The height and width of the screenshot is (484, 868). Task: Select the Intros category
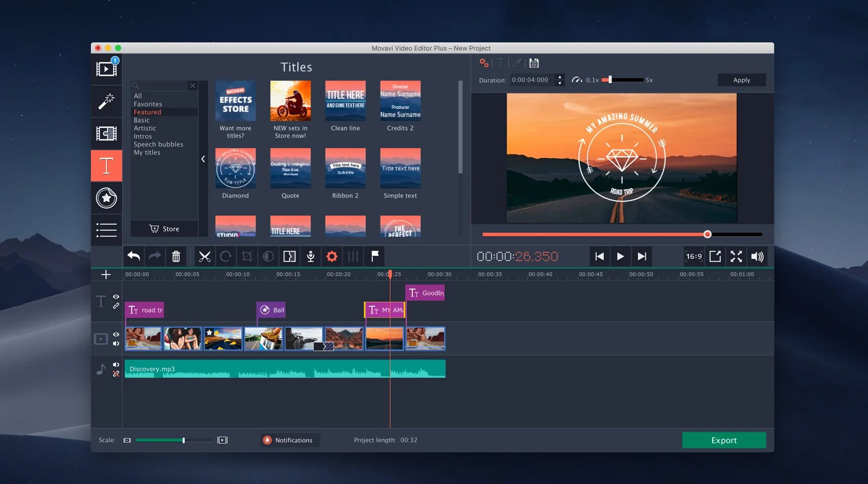pyautogui.click(x=143, y=136)
